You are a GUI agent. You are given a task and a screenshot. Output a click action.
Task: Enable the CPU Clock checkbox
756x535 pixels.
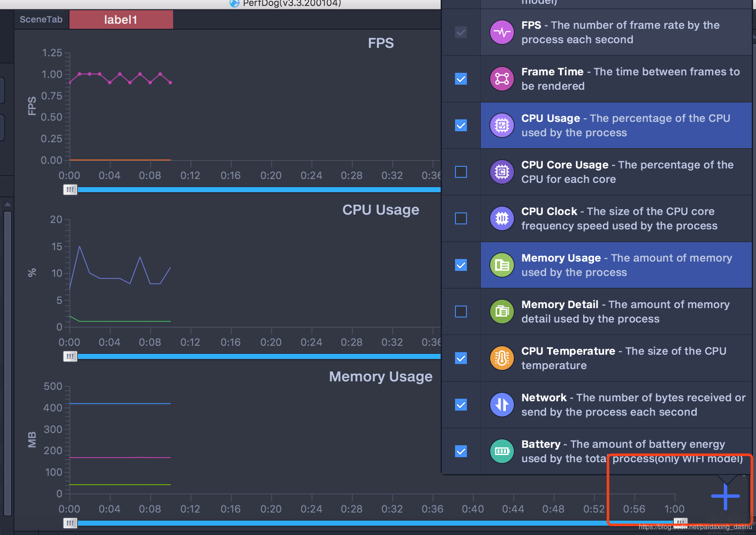point(461,218)
